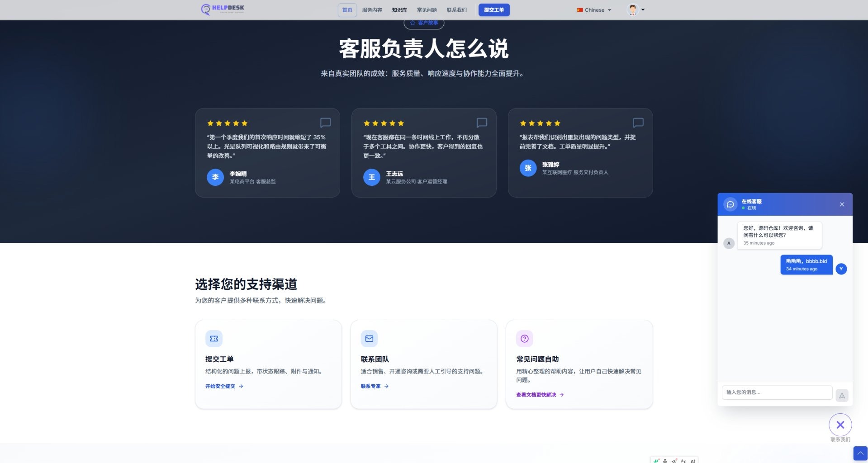Click the chat send message button

(x=842, y=395)
